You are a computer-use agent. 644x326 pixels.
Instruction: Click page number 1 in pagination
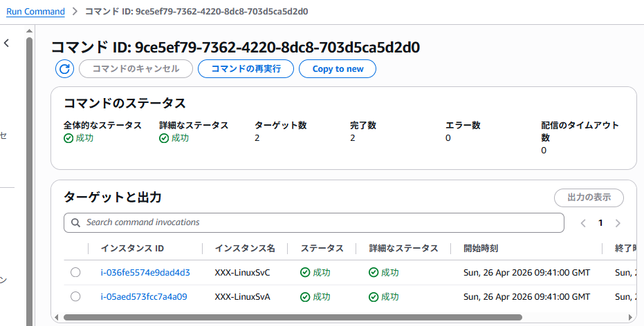[x=600, y=223]
